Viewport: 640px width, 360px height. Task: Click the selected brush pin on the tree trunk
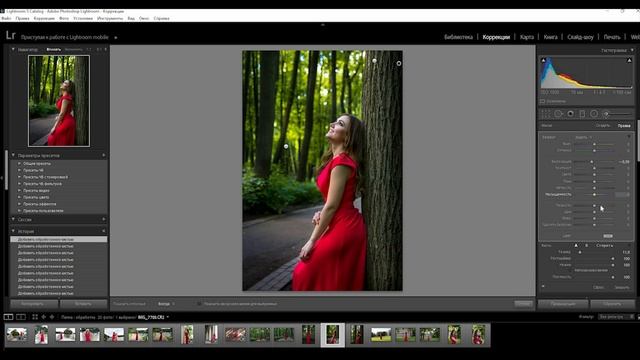click(x=399, y=63)
